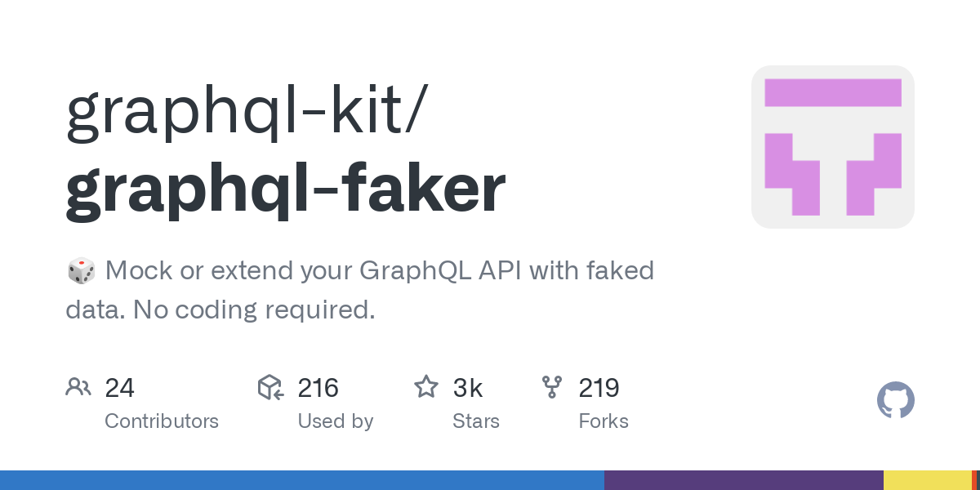Click the blue language bar segment
This screenshot has width=980, height=490.
[302, 480]
